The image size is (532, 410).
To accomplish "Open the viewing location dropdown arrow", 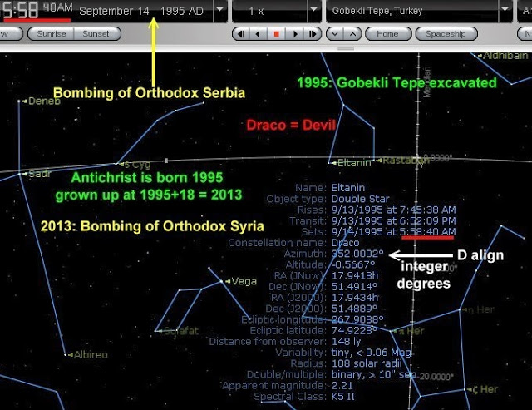I will (x=505, y=9).
